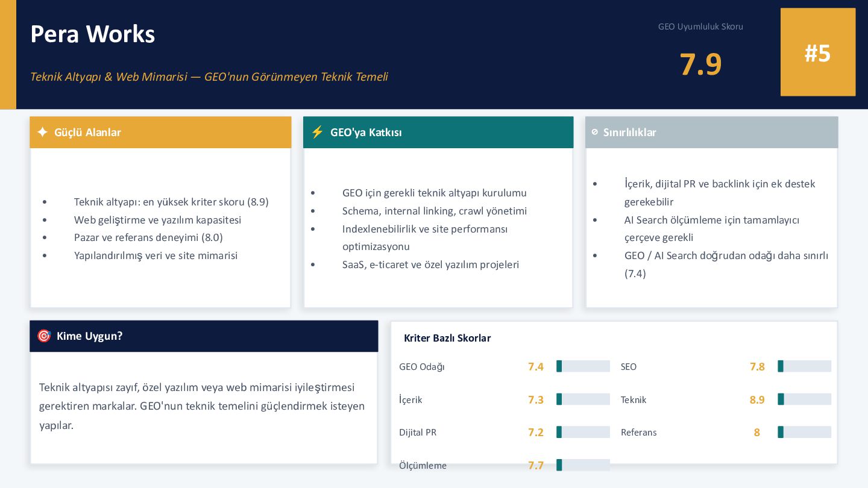Click the Sınırlılıklar header

(712, 132)
